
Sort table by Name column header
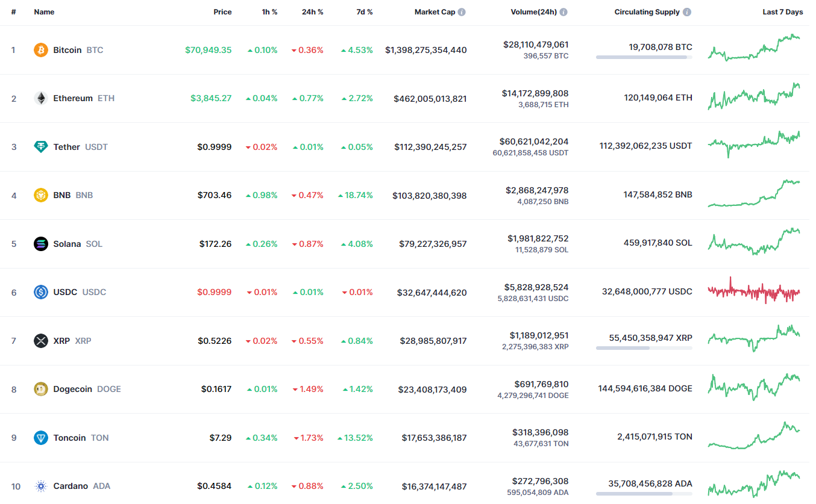pyautogui.click(x=44, y=12)
